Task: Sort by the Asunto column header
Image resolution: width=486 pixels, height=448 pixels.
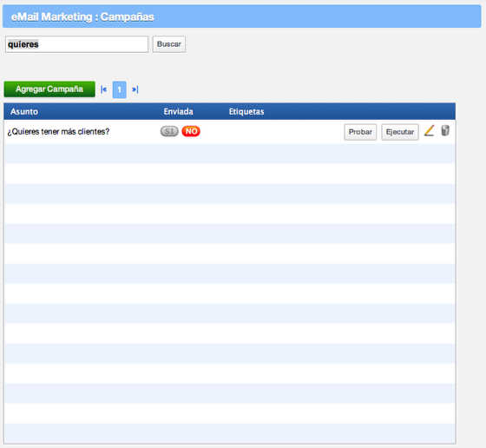Action: (x=24, y=112)
